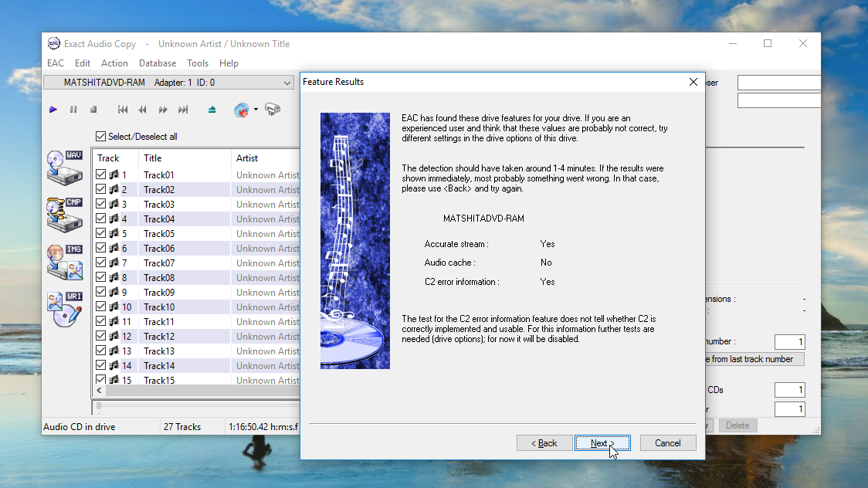Skip to the last track using toolbar icon
868x488 pixels.
184,110
